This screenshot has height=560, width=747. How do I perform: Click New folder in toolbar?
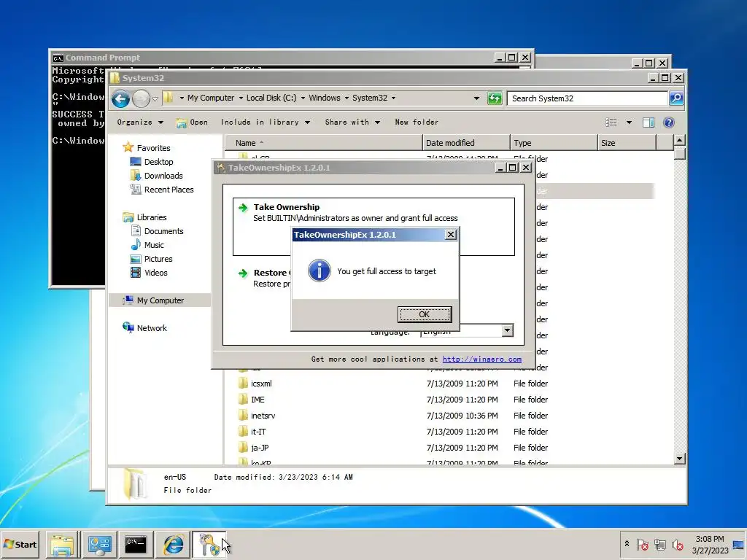[417, 122]
